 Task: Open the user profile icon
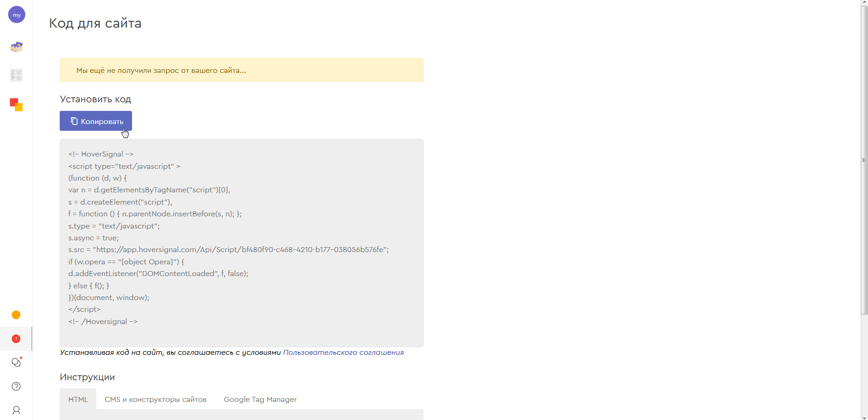tap(16, 410)
